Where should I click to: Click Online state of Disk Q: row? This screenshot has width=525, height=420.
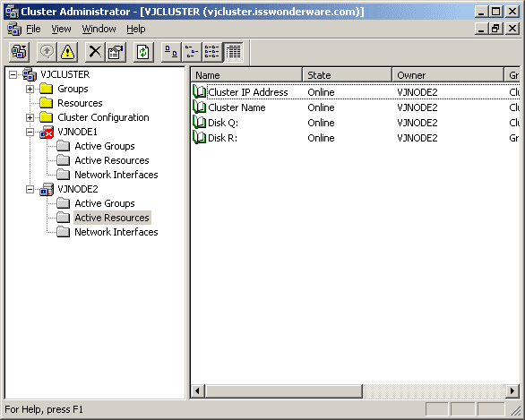[x=321, y=123]
